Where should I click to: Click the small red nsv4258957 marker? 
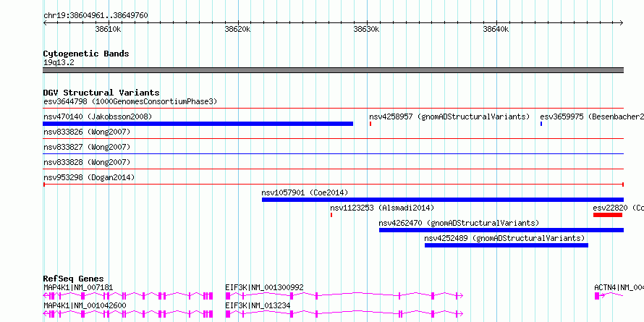point(370,124)
